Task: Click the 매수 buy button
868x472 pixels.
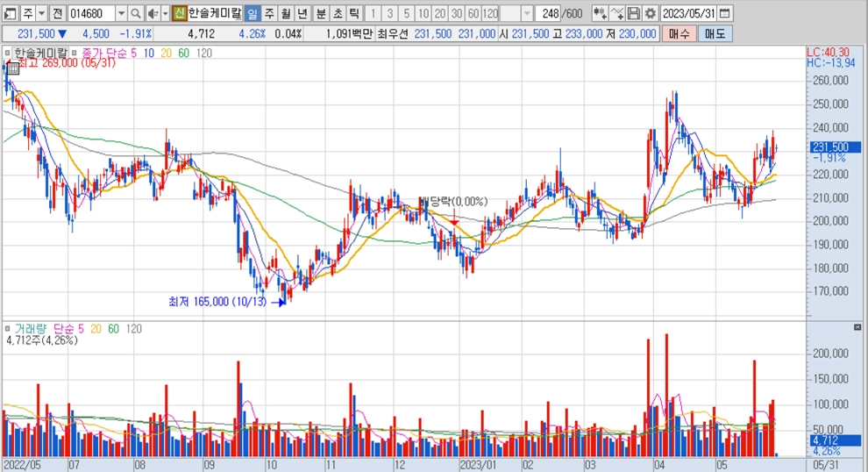Action: click(679, 34)
